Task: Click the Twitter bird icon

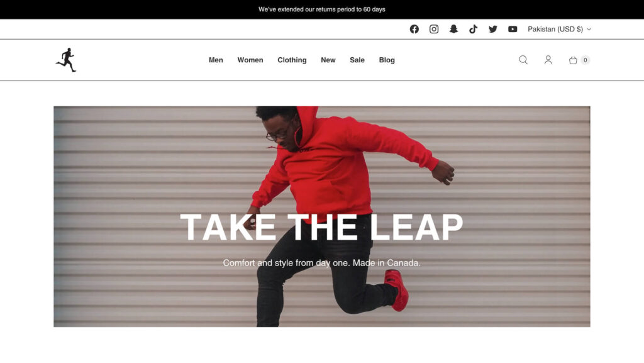Action: [493, 29]
